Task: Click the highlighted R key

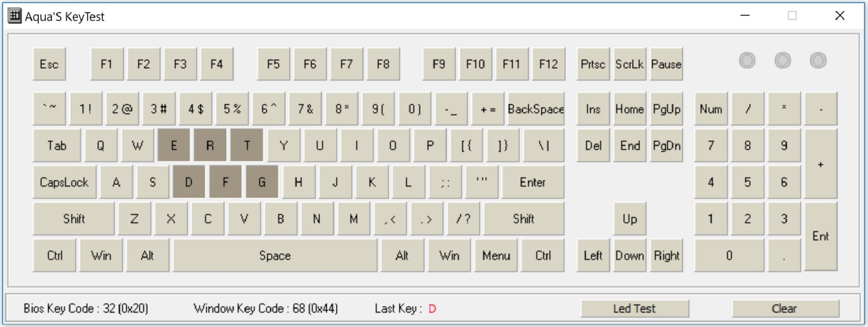Action: [x=210, y=145]
